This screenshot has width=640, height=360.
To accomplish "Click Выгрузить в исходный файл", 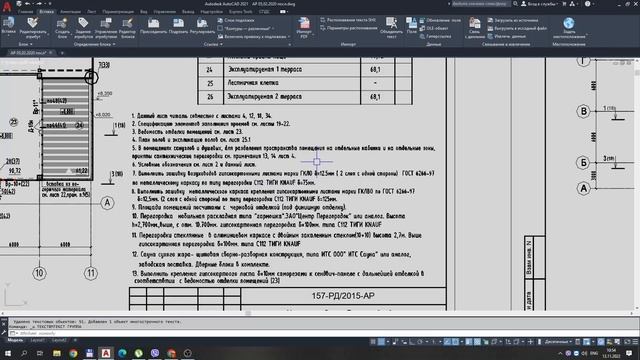I will pyautogui.click(x=517, y=28).
